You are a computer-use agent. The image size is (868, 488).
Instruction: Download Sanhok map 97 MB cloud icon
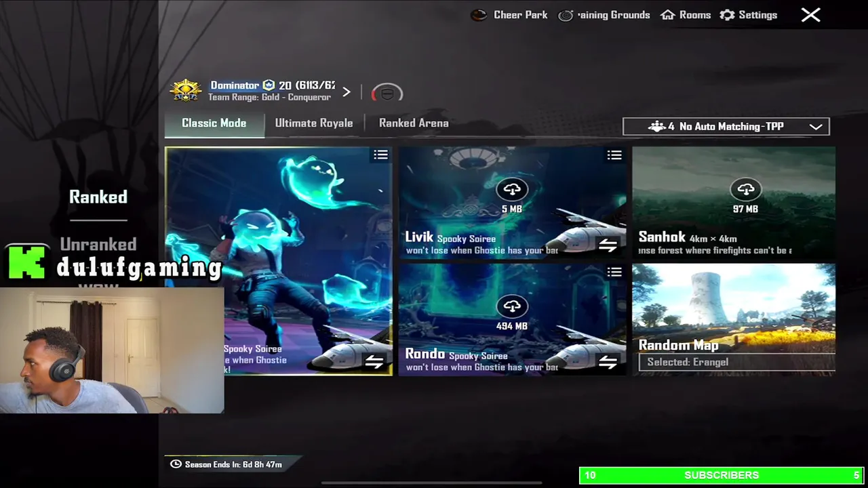745,189
